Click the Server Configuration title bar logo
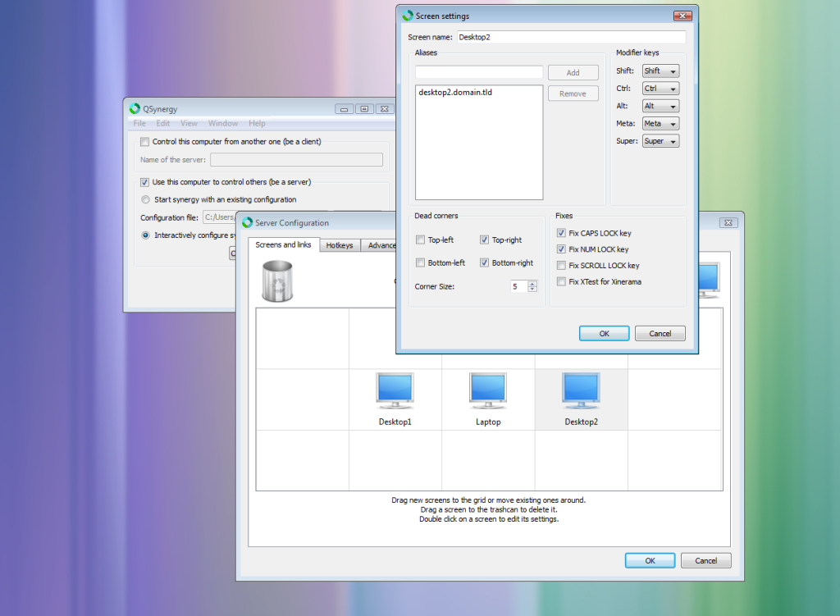 pyautogui.click(x=247, y=222)
